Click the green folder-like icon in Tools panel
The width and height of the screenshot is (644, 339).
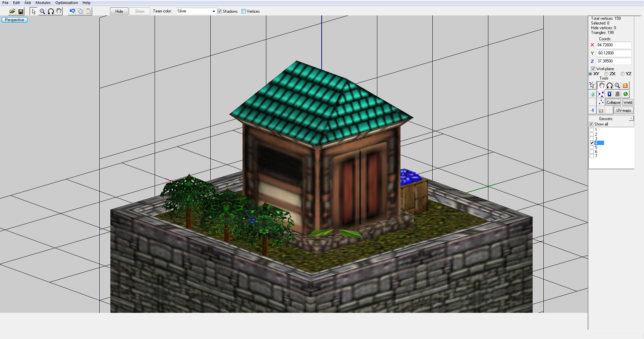(592, 94)
